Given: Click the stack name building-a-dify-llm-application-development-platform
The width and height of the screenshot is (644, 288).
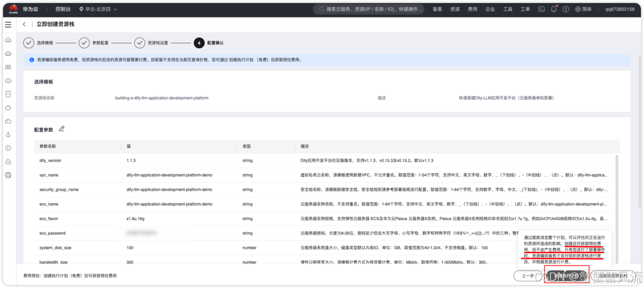Looking at the screenshot, I should click(x=162, y=98).
